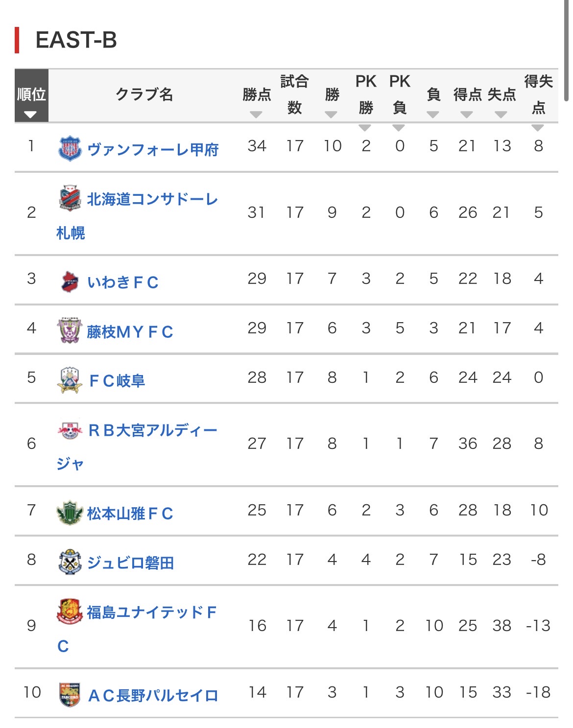Open ヴァンフォーレ甲府 club link
This screenshot has height=728, width=573.
[153, 149]
